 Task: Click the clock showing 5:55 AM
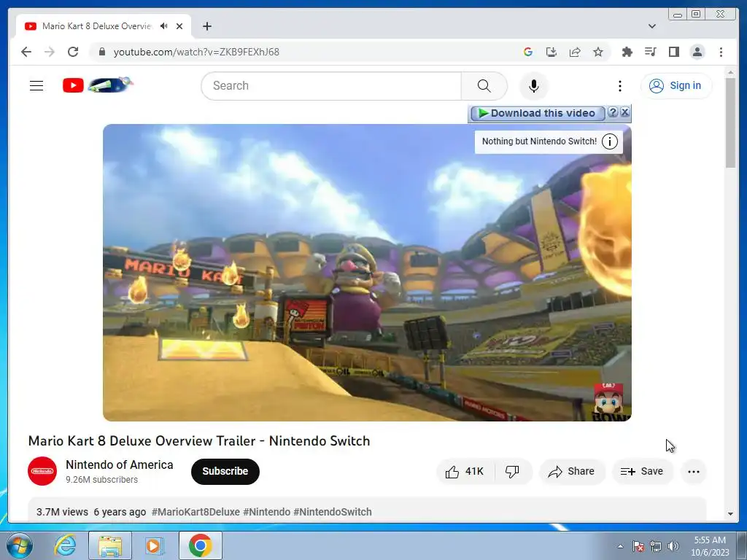point(710,546)
